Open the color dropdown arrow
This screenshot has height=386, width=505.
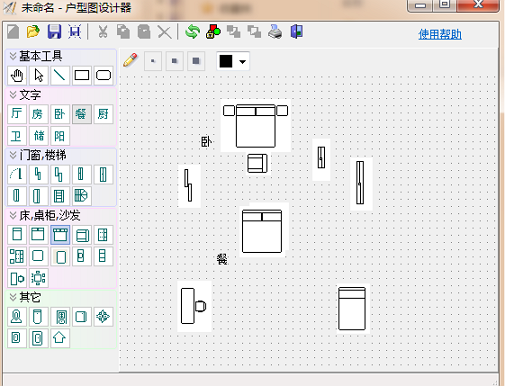pos(242,62)
